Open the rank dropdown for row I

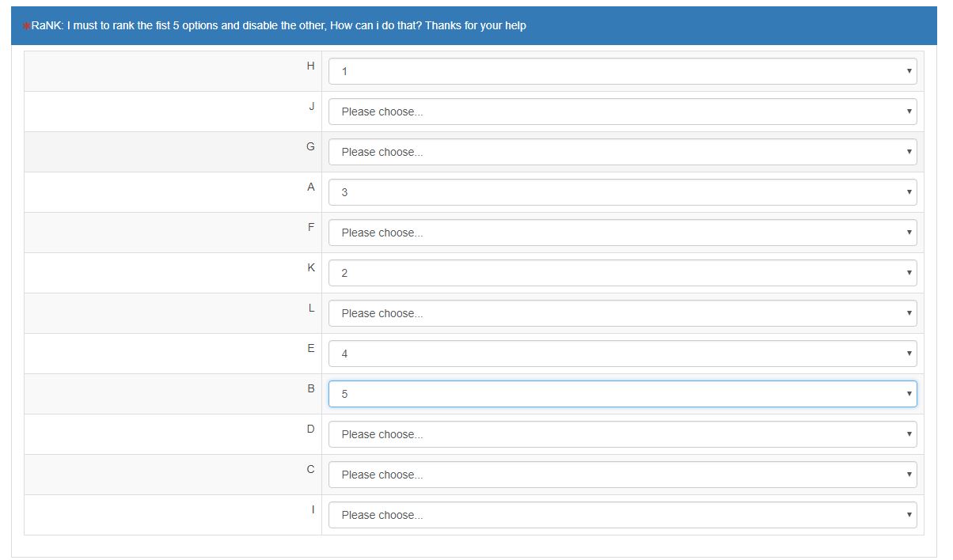tap(622, 515)
